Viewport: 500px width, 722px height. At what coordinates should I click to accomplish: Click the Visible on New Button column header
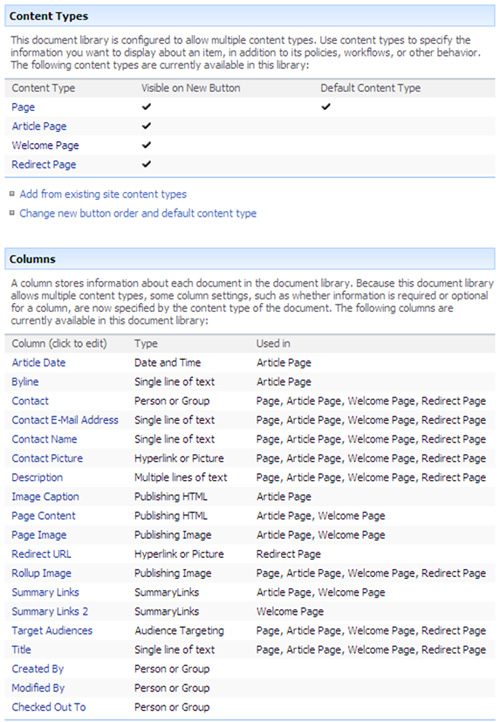point(191,88)
